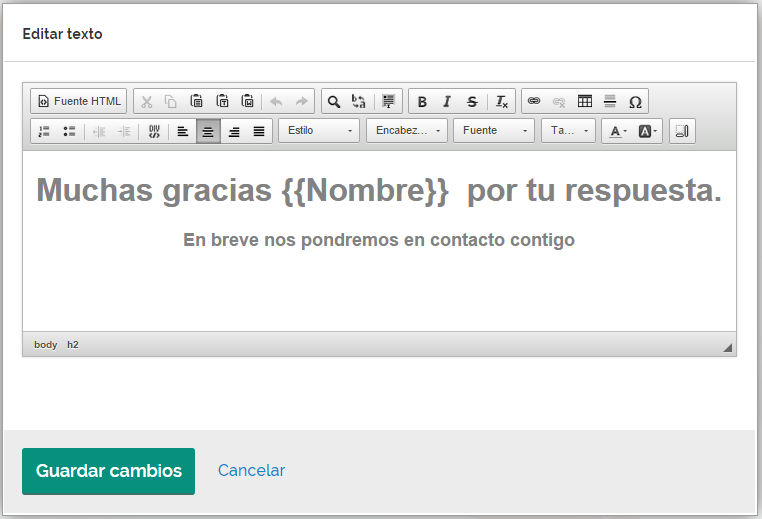
Task: Toggle bold formatting
Action: click(422, 101)
